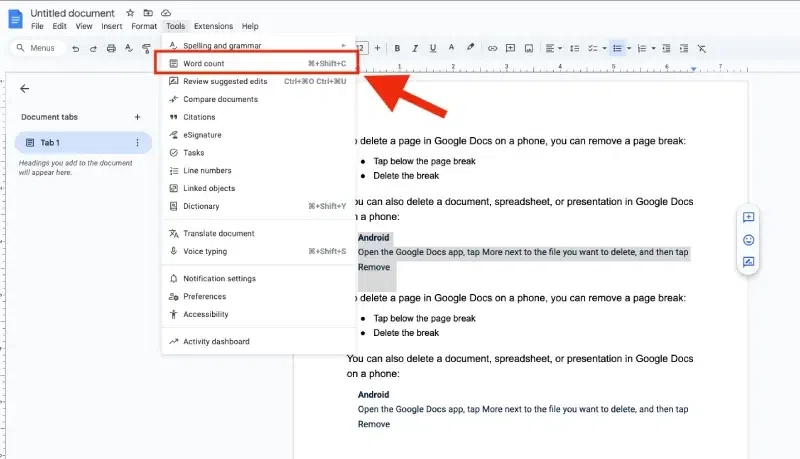Select Word count from Tools menu
Image resolution: width=800 pixels, height=459 pixels.
coord(258,63)
